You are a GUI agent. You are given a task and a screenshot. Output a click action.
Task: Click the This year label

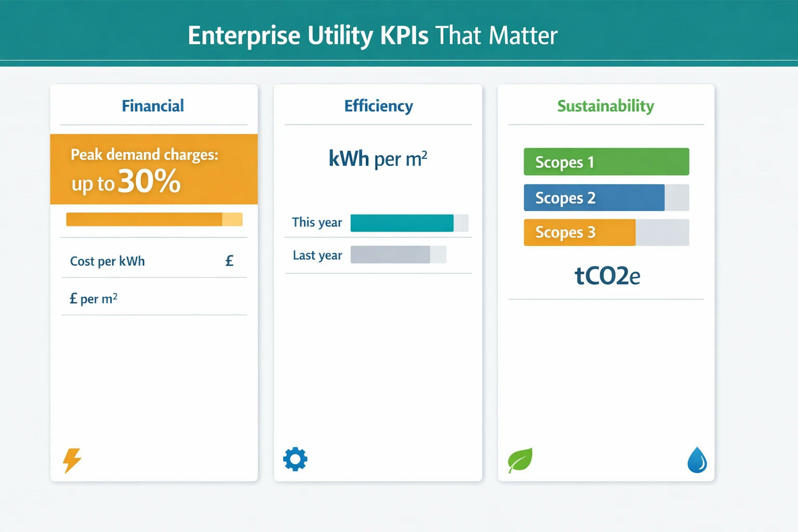(x=317, y=223)
